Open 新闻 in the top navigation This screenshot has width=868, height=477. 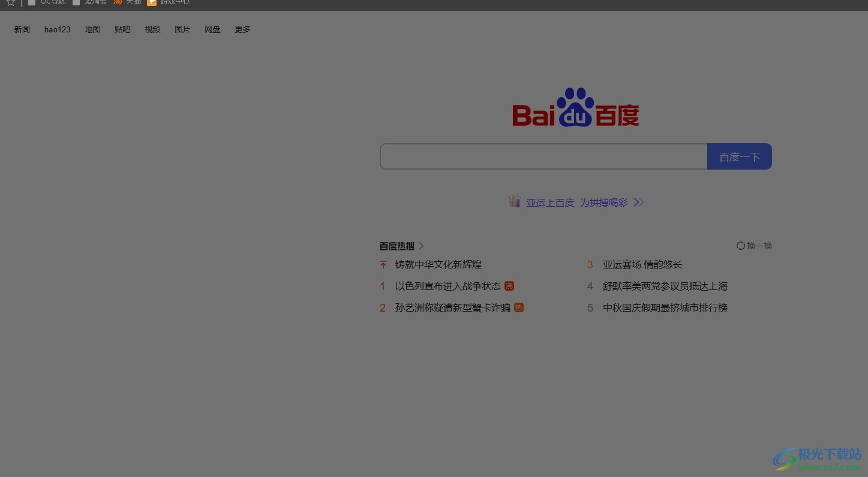pyautogui.click(x=22, y=29)
